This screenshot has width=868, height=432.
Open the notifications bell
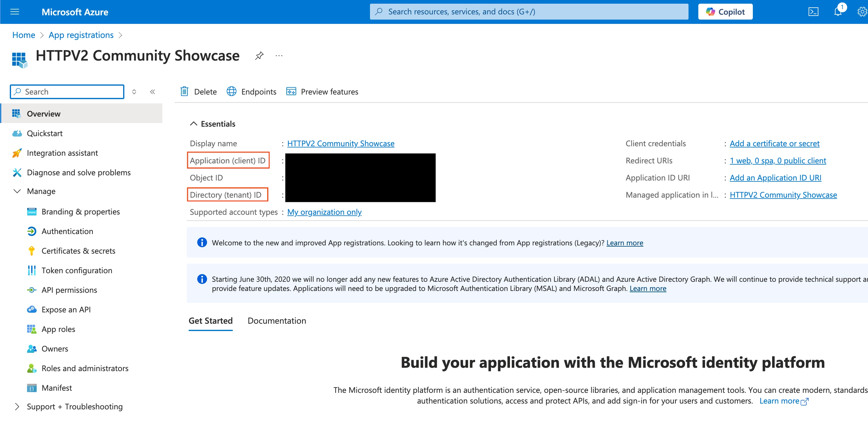point(838,12)
